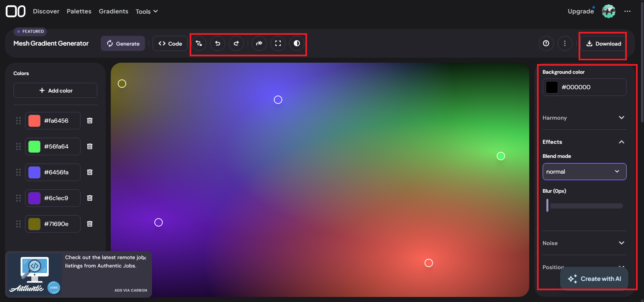
Task: Open the Blend mode dropdown
Action: click(x=584, y=171)
